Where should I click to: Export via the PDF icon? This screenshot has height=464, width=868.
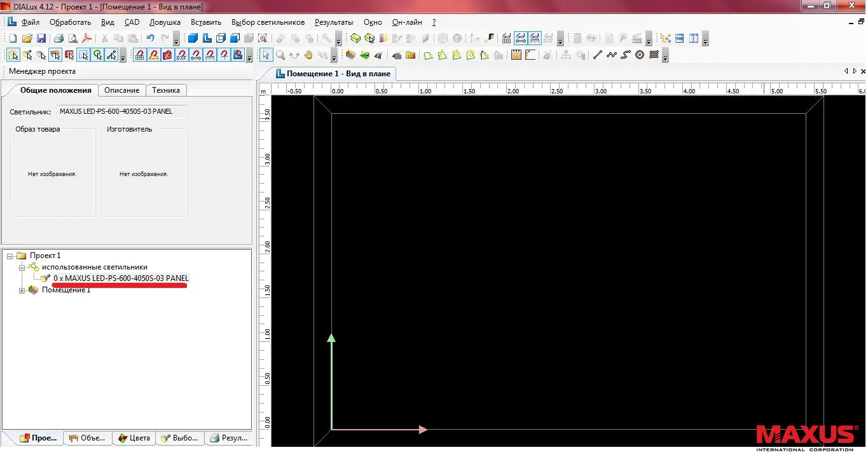tap(86, 39)
